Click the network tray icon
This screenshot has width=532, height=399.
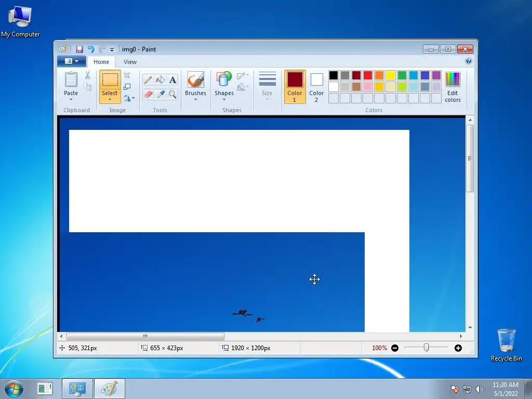[x=467, y=389]
